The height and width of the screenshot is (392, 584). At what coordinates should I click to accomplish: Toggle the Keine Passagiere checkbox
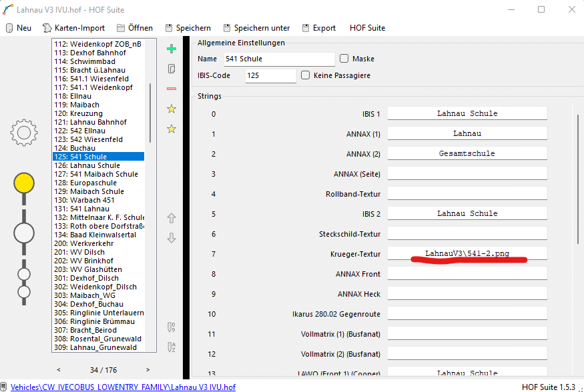point(306,75)
